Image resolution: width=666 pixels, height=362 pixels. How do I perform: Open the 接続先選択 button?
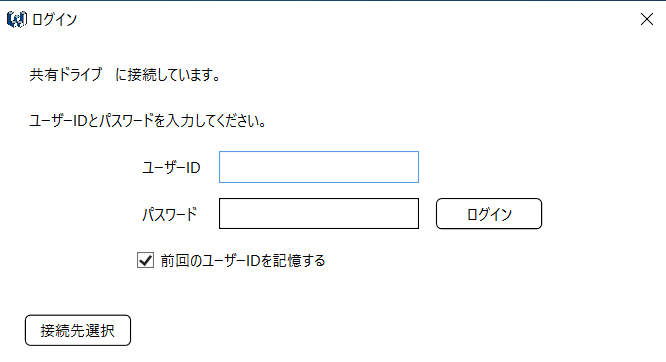click(78, 330)
